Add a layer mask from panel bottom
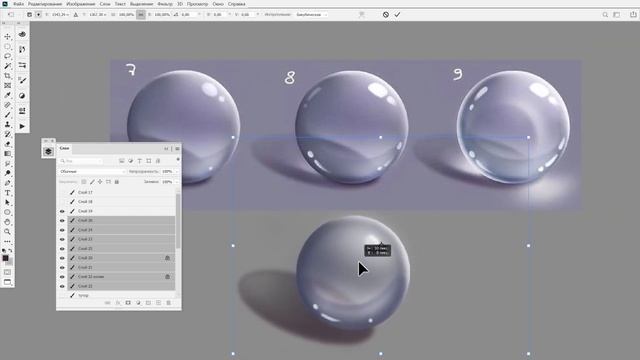This screenshot has height=360, width=640. point(128,303)
